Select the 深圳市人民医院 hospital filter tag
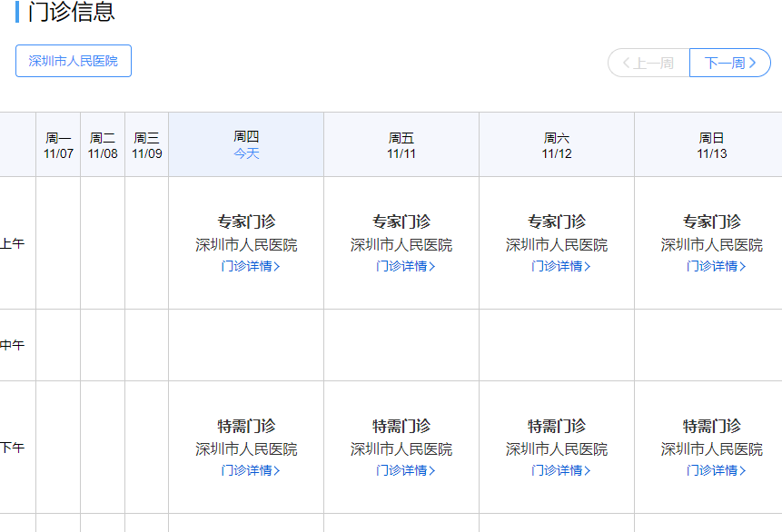The image size is (782, 532). 74,61
